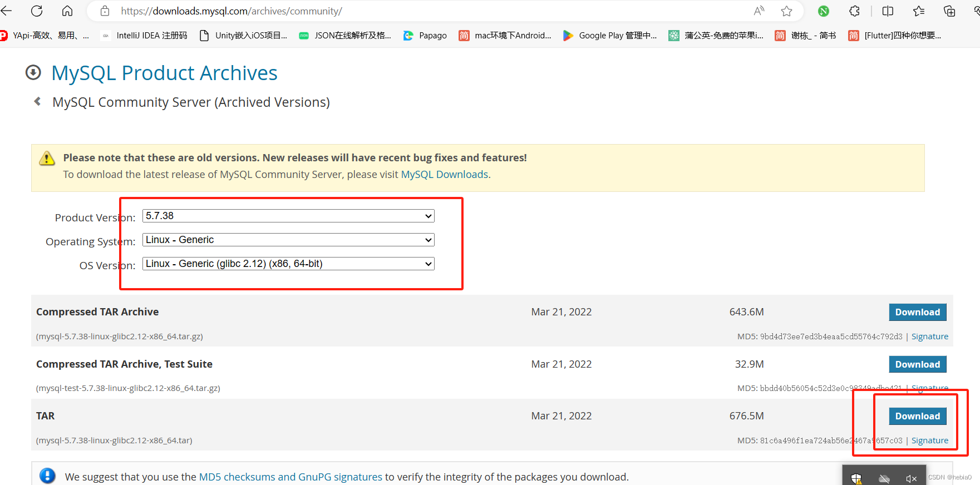Open the favorites list icon
The image size is (980, 485).
919,11
